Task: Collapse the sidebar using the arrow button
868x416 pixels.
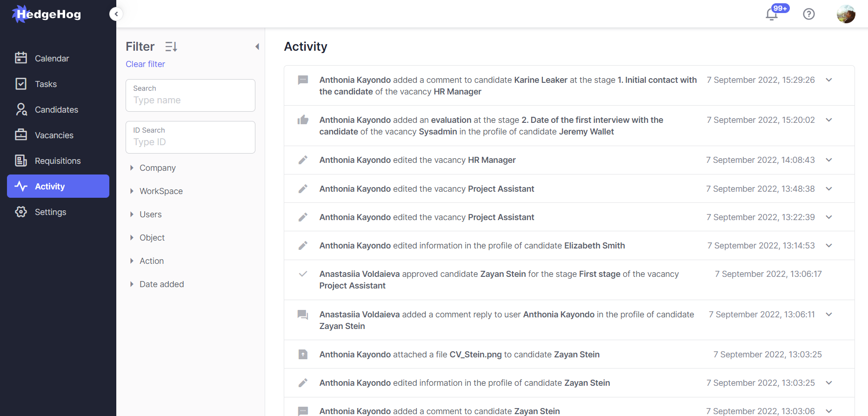Action: pos(116,13)
